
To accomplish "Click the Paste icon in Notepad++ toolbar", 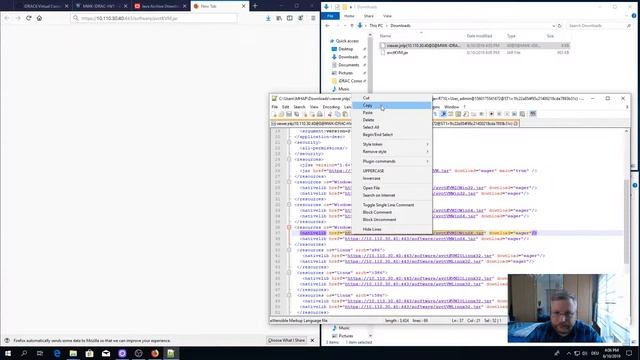I will 345,114.
